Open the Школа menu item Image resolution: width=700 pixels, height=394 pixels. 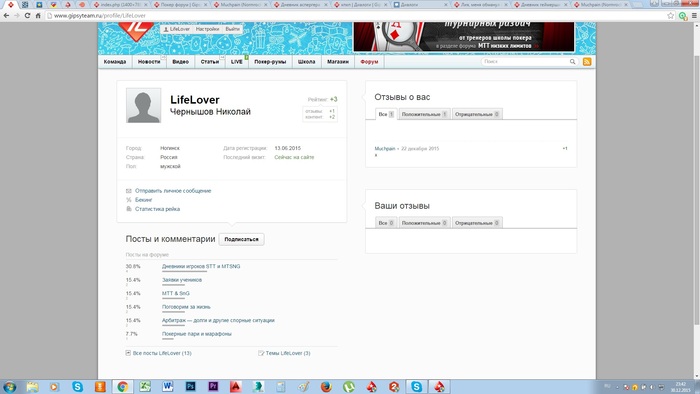coord(306,62)
